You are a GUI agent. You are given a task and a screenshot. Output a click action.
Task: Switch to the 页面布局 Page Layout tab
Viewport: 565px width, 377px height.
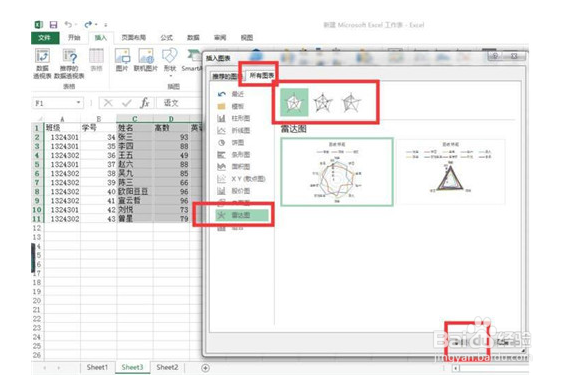coord(133,37)
